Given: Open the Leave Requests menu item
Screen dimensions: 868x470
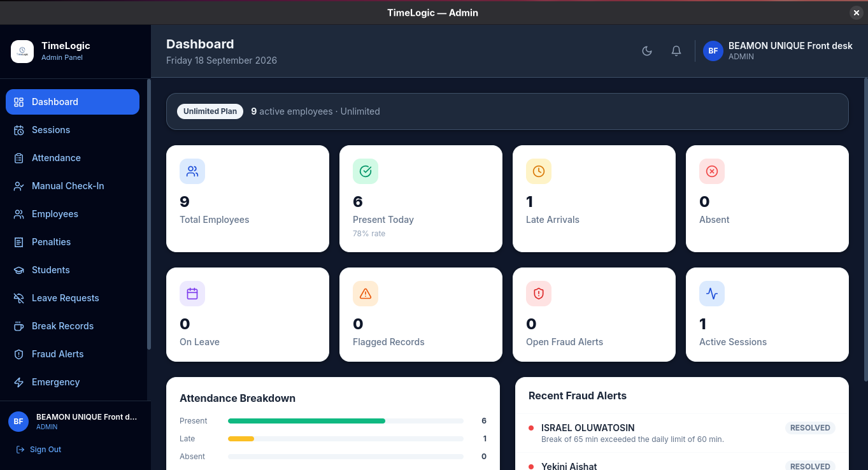Looking at the screenshot, I should [73, 298].
